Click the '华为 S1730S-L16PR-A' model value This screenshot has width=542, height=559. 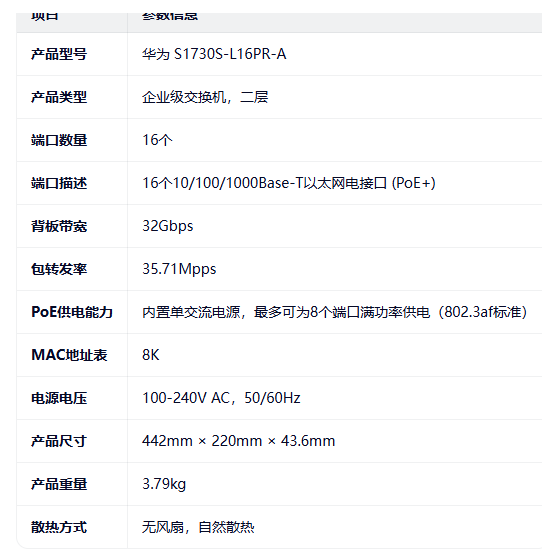[214, 54]
